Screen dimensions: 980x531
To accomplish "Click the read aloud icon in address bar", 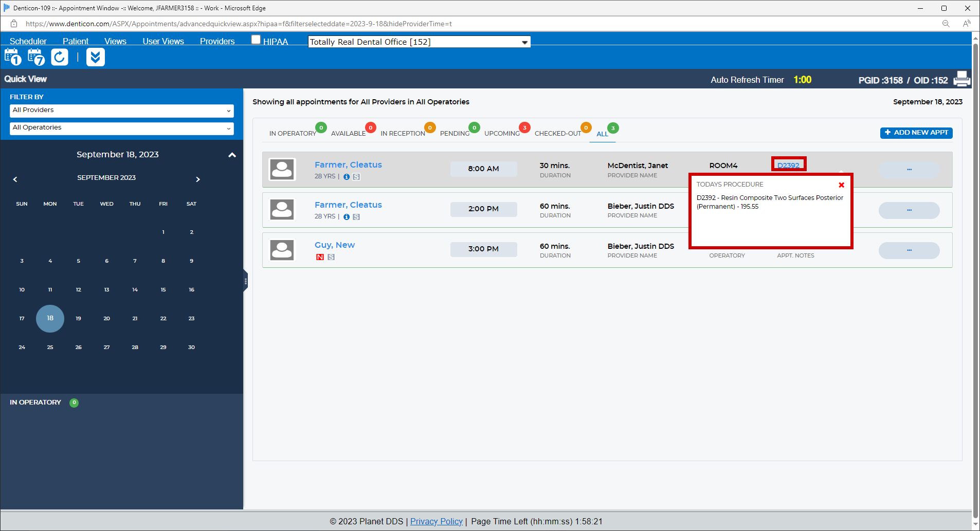I will click(x=967, y=24).
